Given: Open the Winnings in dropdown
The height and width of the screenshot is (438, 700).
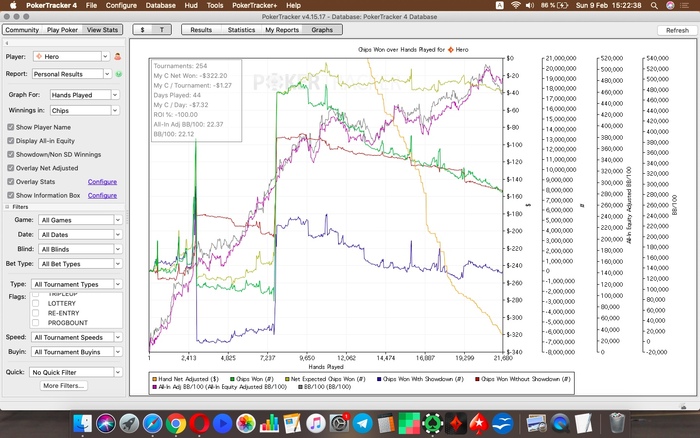Looking at the screenshot, I should click(x=84, y=110).
